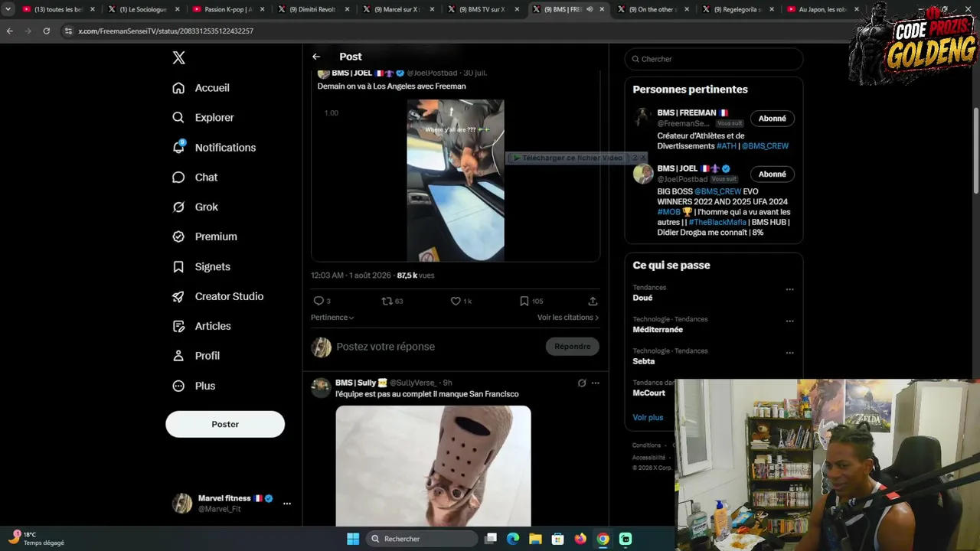The image size is (980, 551).
Task: Click the X logo in the sidebar
Action: pyautogui.click(x=178, y=57)
